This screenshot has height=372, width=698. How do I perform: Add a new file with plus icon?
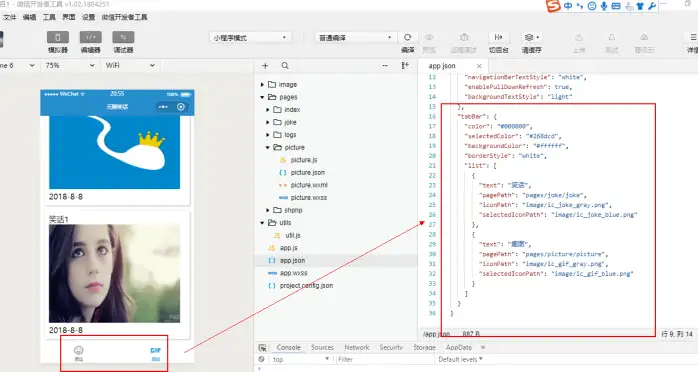pos(265,66)
